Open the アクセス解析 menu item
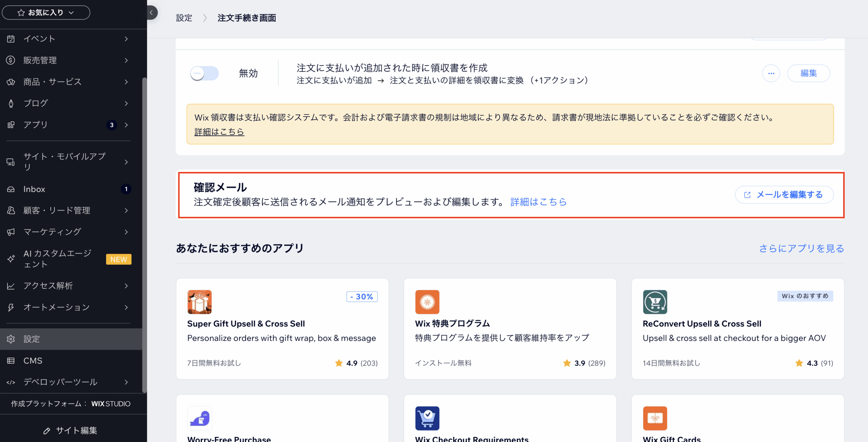Viewport: 868px width, 442px height. click(48, 286)
